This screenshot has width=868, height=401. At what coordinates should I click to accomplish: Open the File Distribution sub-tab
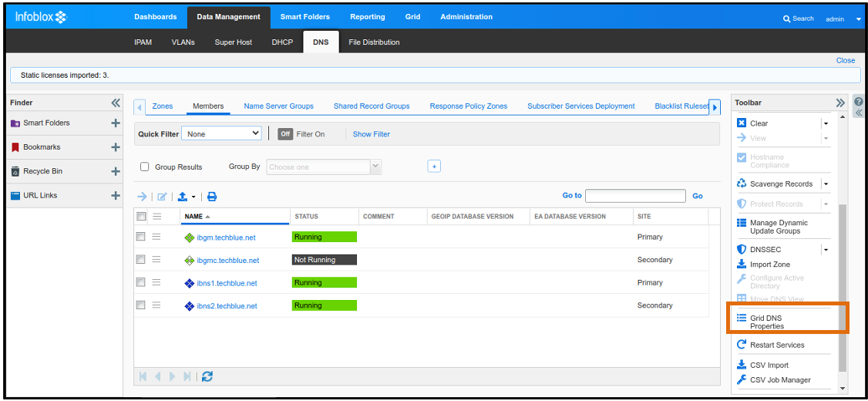374,42
